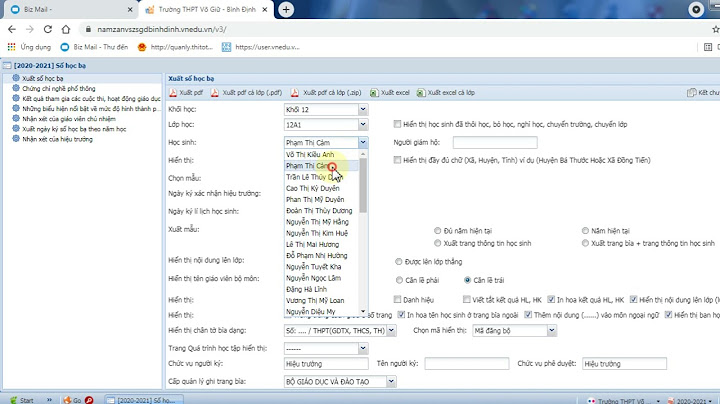Switch to Biz Mail browser tab
720x404 pixels.
pos(69,9)
